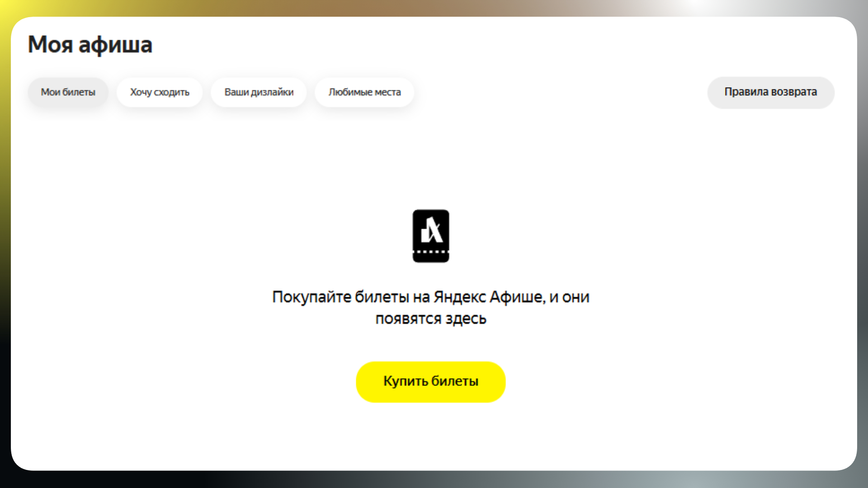Select the Ваши дизлайки tab
The image size is (868, 488).
coord(259,92)
